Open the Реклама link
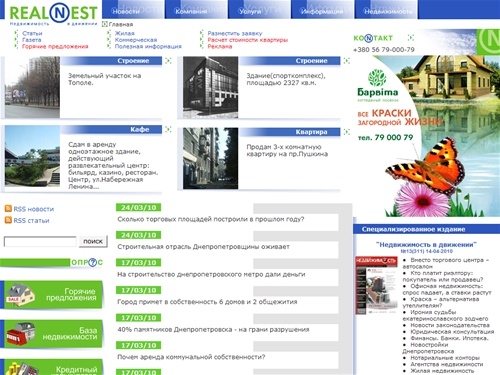The image size is (500, 375). [x=219, y=46]
